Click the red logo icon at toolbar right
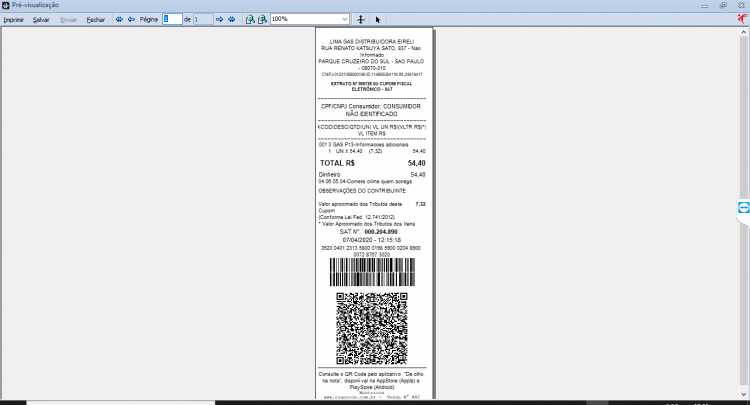 pos(742,19)
